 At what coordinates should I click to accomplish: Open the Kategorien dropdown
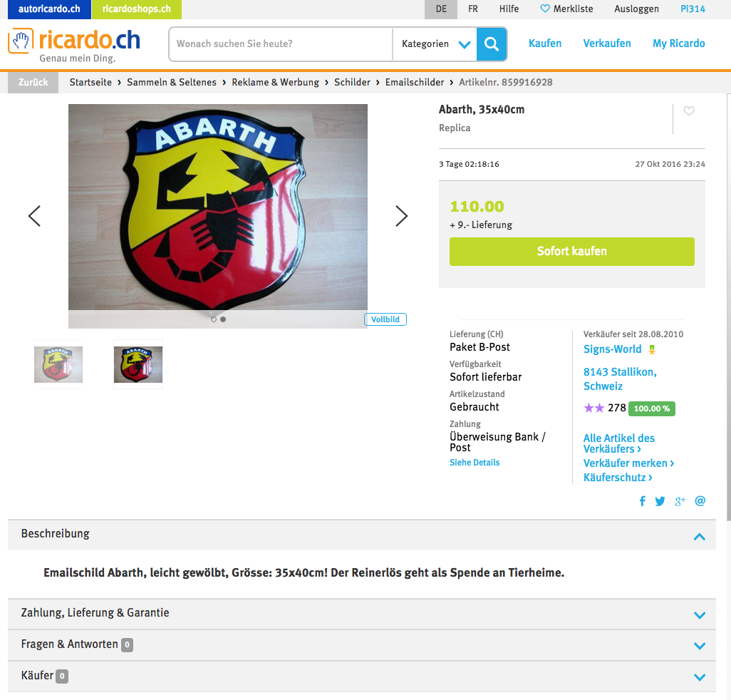click(x=435, y=44)
